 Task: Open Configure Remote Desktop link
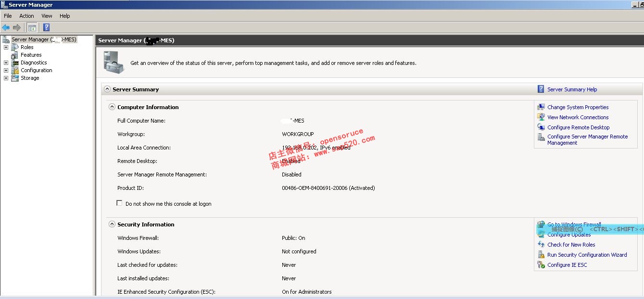[x=578, y=127]
